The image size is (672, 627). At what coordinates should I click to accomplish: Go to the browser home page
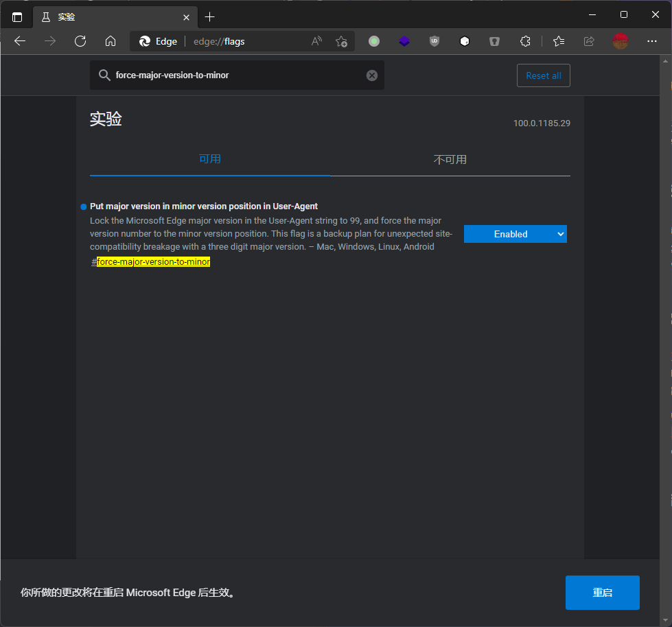111,41
